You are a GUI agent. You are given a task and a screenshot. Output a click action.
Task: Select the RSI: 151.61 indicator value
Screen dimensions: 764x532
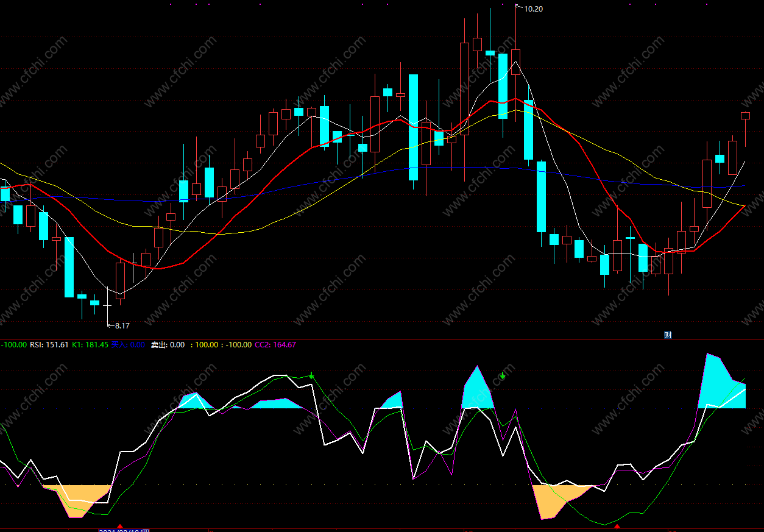tap(49, 345)
